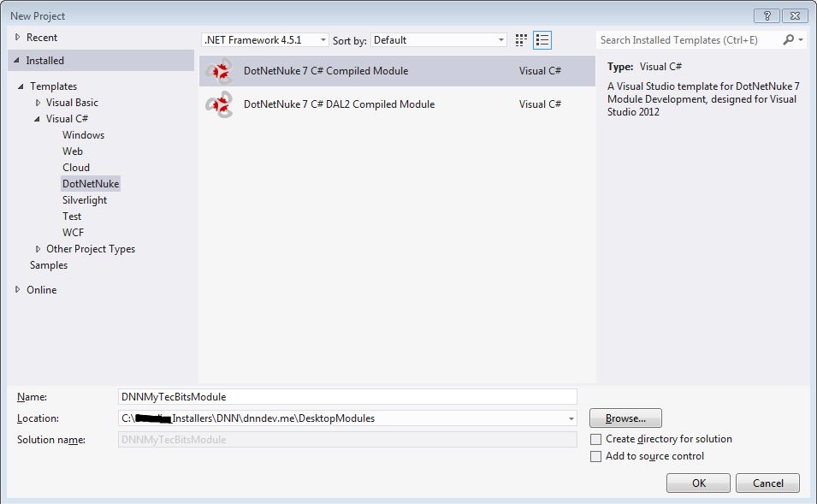Click inside the Name input field
This screenshot has height=504, width=817.
tap(342, 396)
